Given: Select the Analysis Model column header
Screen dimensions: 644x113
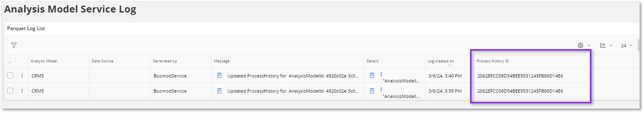Looking at the screenshot, I should pos(44,61).
